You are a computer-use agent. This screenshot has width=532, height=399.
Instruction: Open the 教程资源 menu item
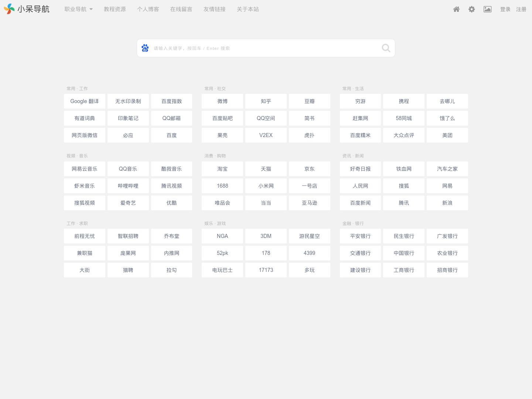click(115, 9)
